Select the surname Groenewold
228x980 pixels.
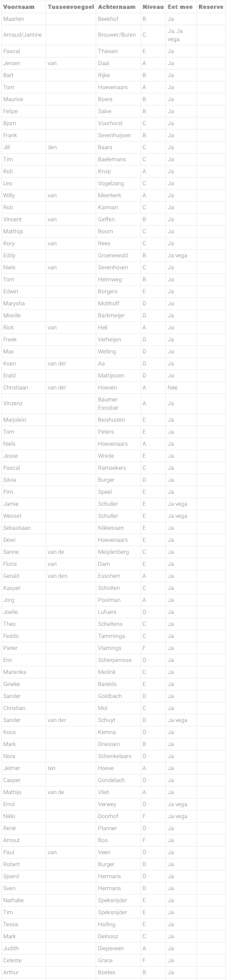[113, 255]
